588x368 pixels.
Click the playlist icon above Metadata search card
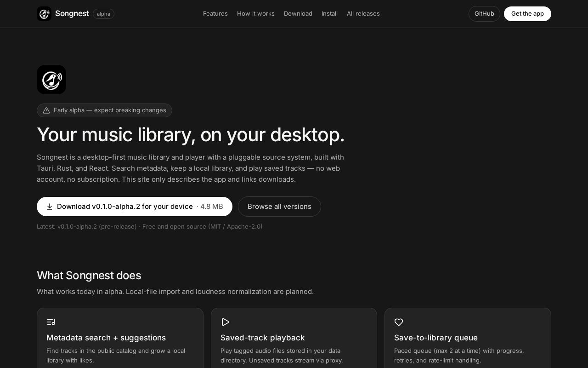click(x=51, y=322)
